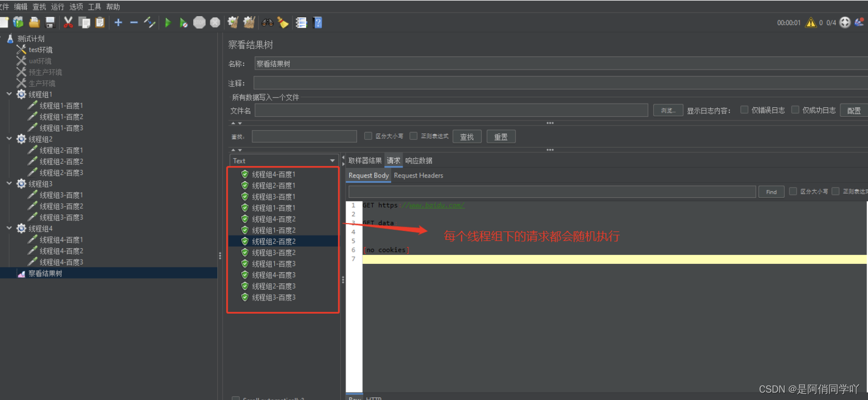Image resolution: width=868 pixels, height=400 pixels.
Task: Toggle 区分大小写 checkbox next to Find
Action: tap(793, 191)
